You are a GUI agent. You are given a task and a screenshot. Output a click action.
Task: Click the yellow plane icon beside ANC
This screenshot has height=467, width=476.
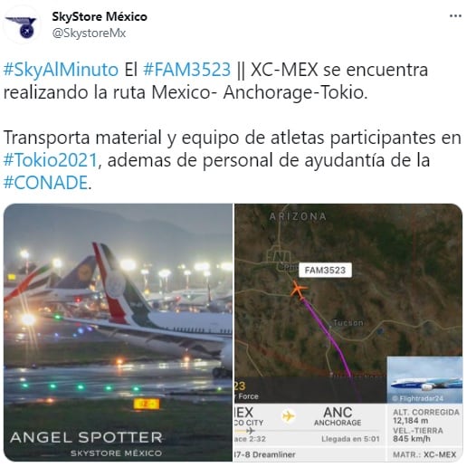click(288, 415)
